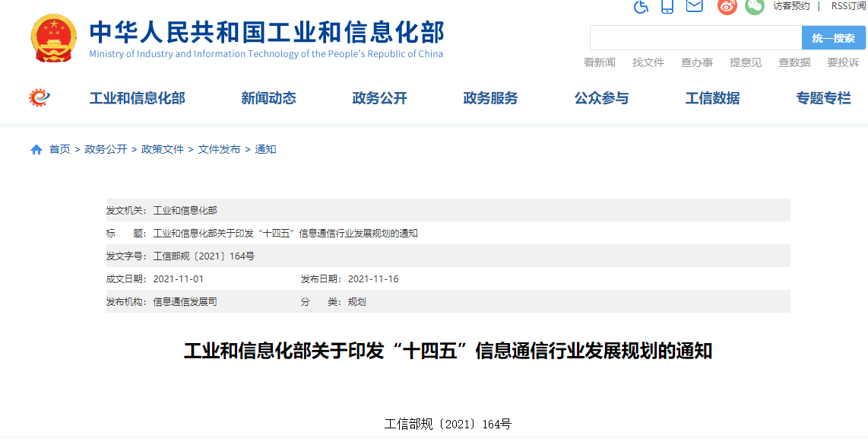Go to 文件发布 in breadcrumb
Image resolution: width=868 pixels, height=439 pixels.
(219, 150)
